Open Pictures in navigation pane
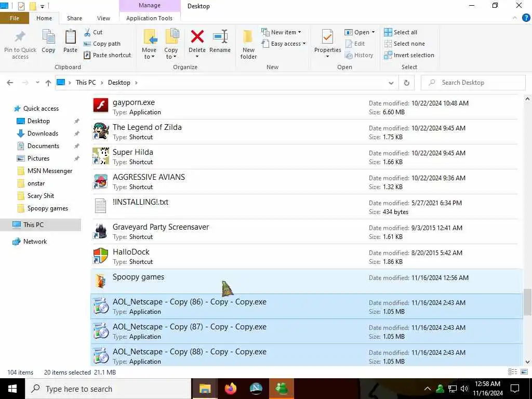 pos(38,158)
